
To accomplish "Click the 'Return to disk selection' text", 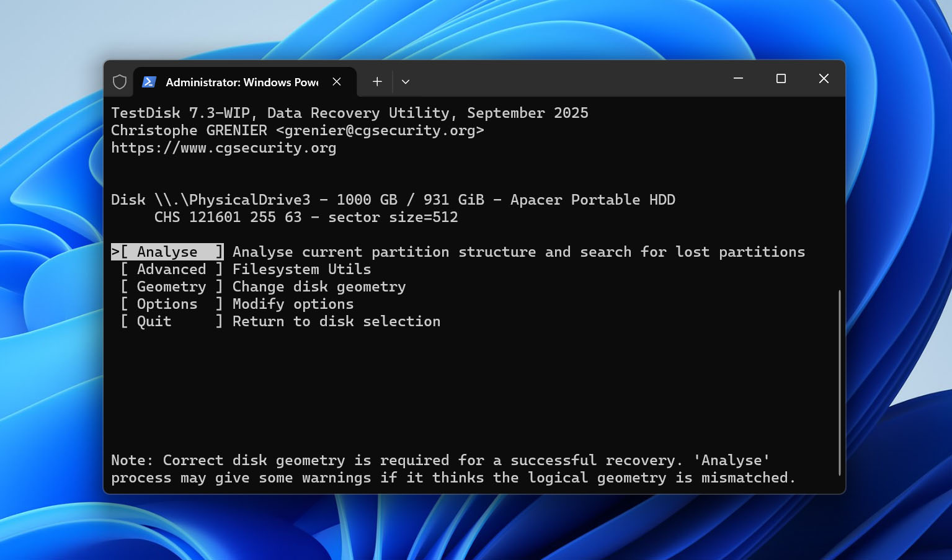I will point(337,321).
